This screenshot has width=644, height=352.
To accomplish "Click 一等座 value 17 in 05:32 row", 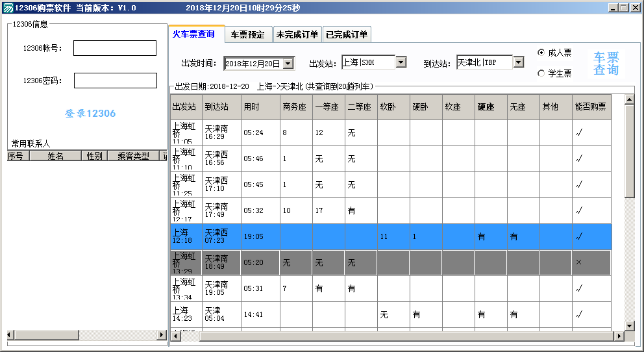I will (319, 210).
